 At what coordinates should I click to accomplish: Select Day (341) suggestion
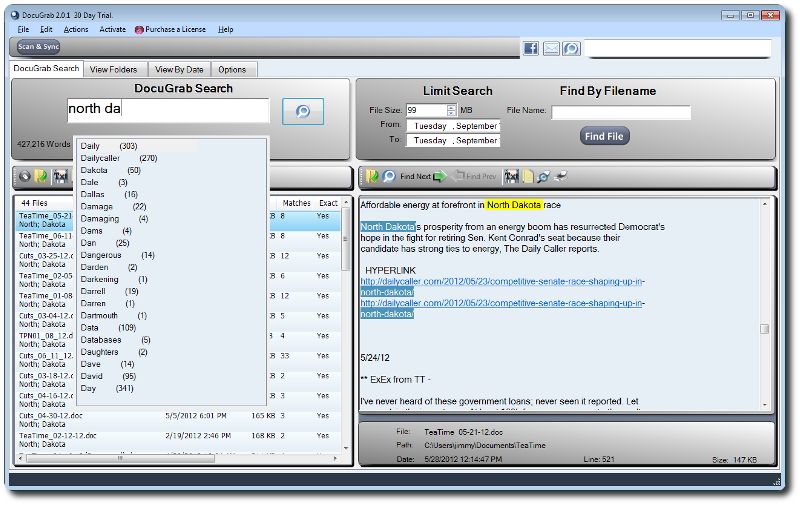(106, 388)
